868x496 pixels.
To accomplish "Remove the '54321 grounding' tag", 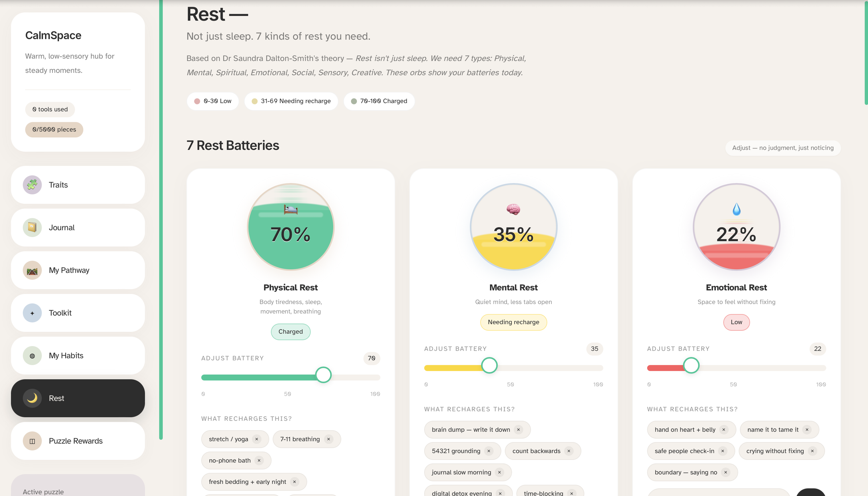I will pyautogui.click(x=489, y=451).
